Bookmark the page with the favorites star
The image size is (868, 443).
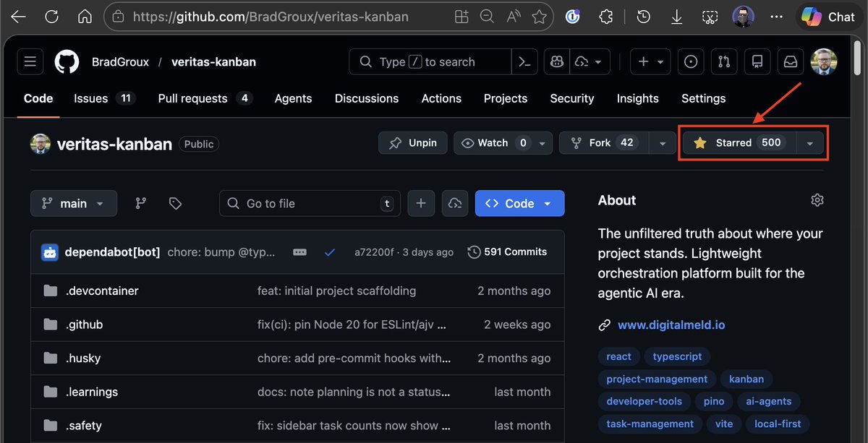pyautogui.click(x=539, y=17)
